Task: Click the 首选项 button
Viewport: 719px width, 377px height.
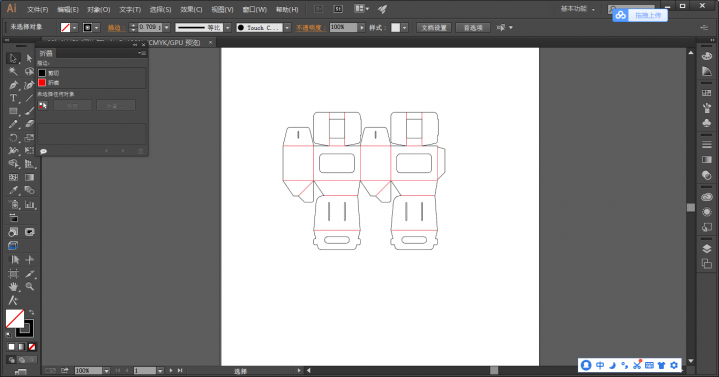Action: click(473, 28)
